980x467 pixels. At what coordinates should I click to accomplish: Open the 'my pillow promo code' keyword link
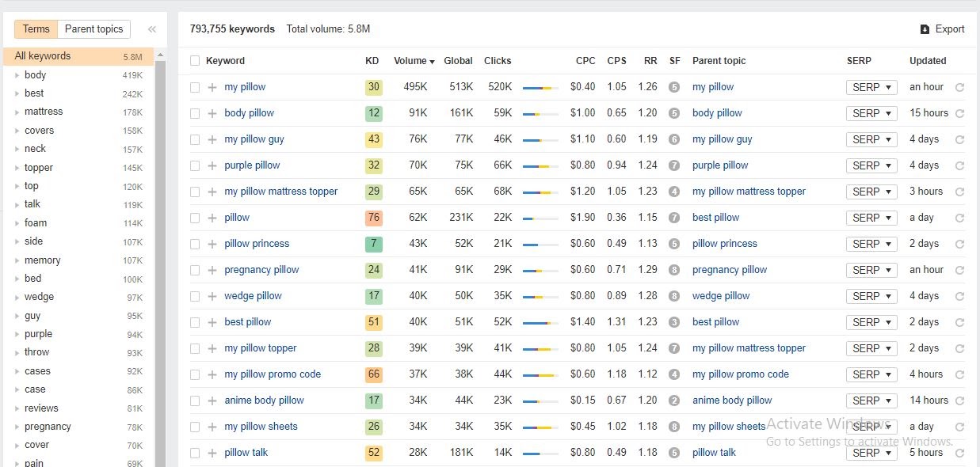[x=273, y=374]
